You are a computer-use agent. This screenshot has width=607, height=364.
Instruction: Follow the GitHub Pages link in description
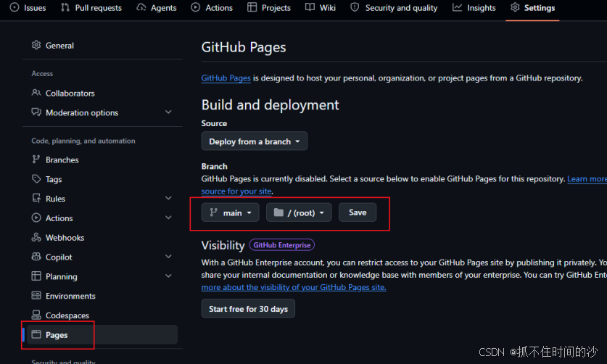[226, 78]
